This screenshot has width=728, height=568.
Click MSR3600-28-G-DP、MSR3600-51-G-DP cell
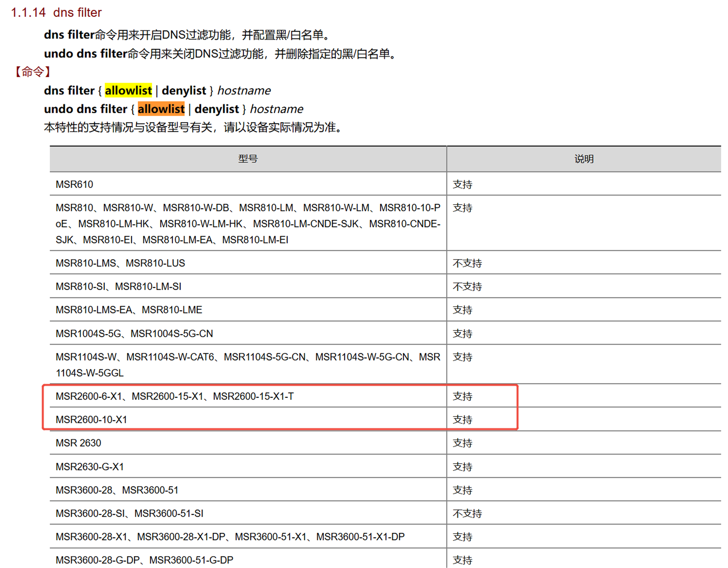pyautogui.click(x=144, y=560)
